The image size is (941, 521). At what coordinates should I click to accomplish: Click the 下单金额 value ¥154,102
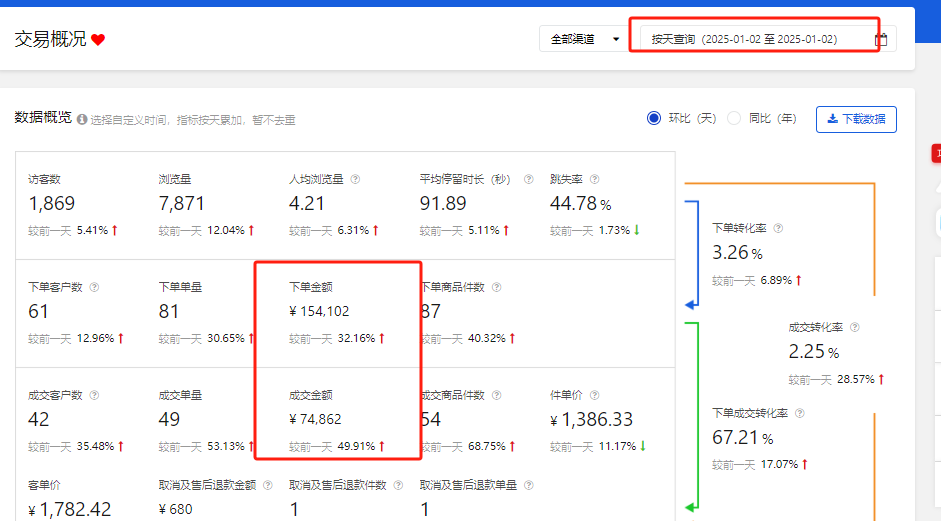pyautogui.click(x=319, y=312)
